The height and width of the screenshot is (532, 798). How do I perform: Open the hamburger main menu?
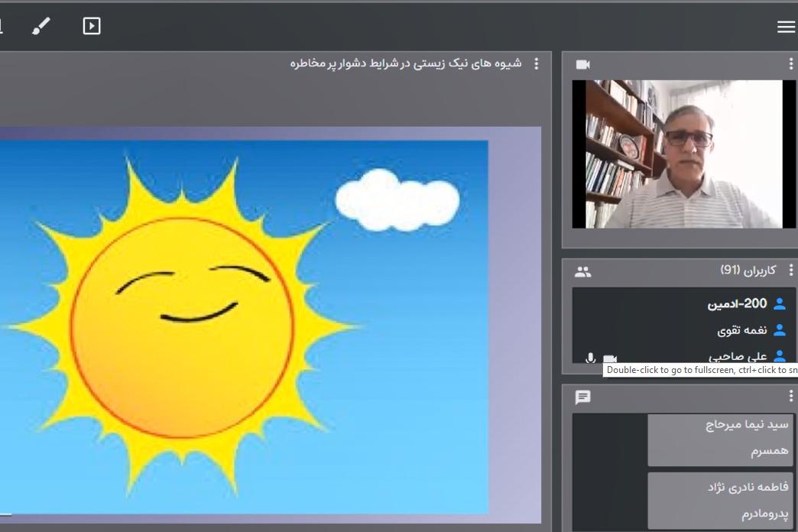[786, 28]
